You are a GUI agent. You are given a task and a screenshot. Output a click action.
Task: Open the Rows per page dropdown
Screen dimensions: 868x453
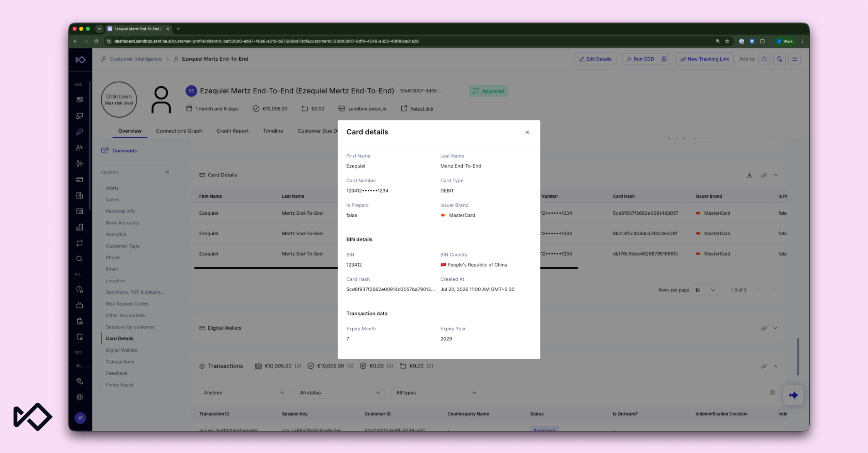705,290
